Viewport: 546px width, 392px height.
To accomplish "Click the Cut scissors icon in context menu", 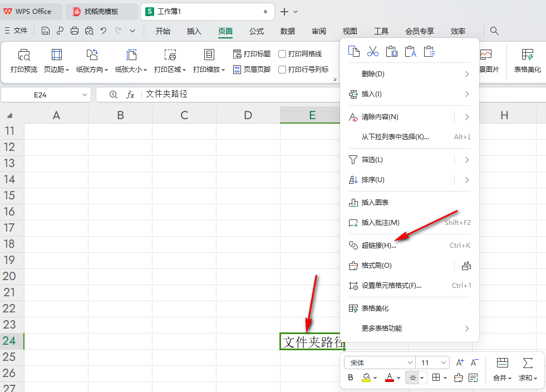I will (x=372, y=52).
